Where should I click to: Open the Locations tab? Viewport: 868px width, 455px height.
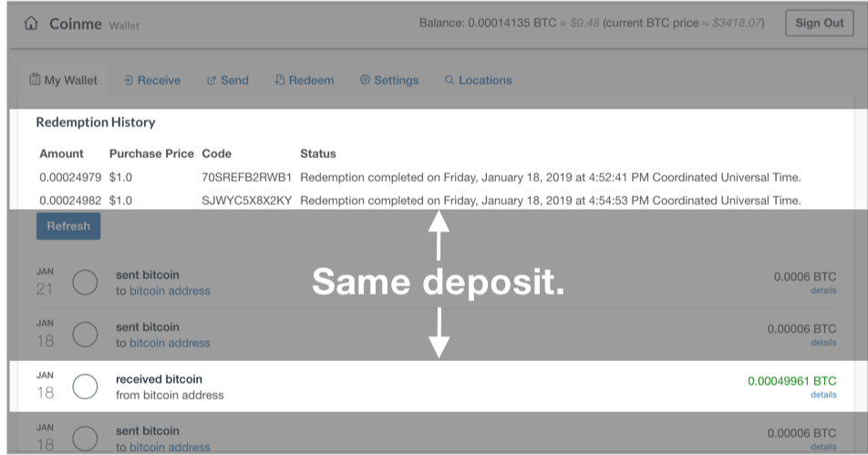point(479,80)
